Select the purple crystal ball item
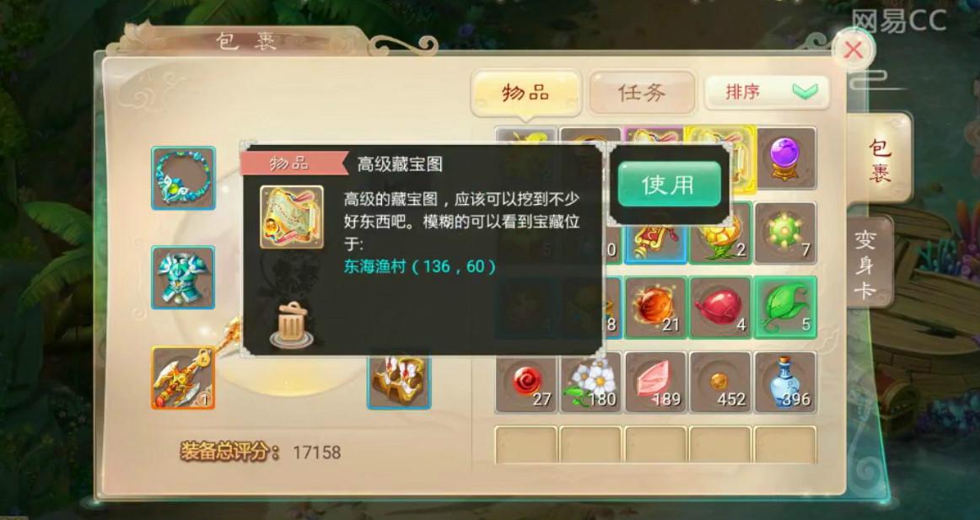The height and width of the screenshot is (520, 980). [785, 158]
